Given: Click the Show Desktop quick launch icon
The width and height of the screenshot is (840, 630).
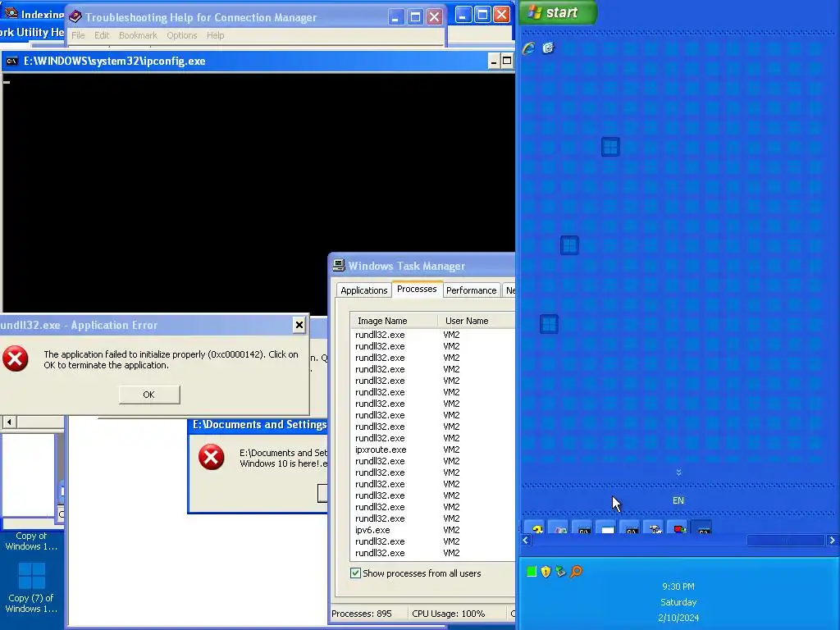Looking at the screenshot, I should pyautogui.click(x=548, y=48).
